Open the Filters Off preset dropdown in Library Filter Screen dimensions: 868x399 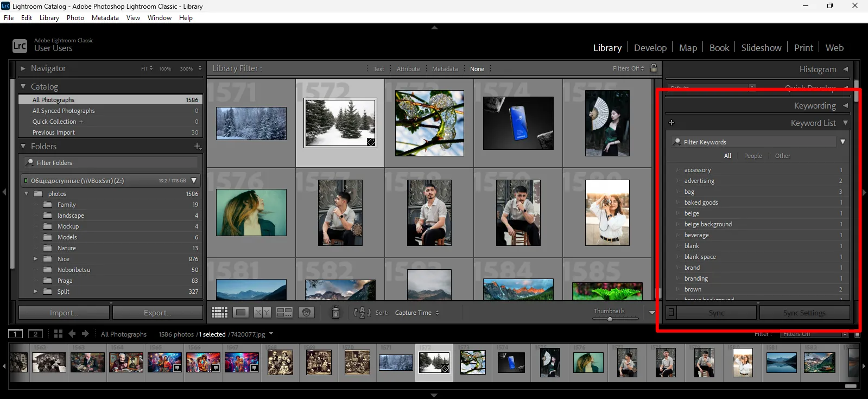click(x=628, y=68)
